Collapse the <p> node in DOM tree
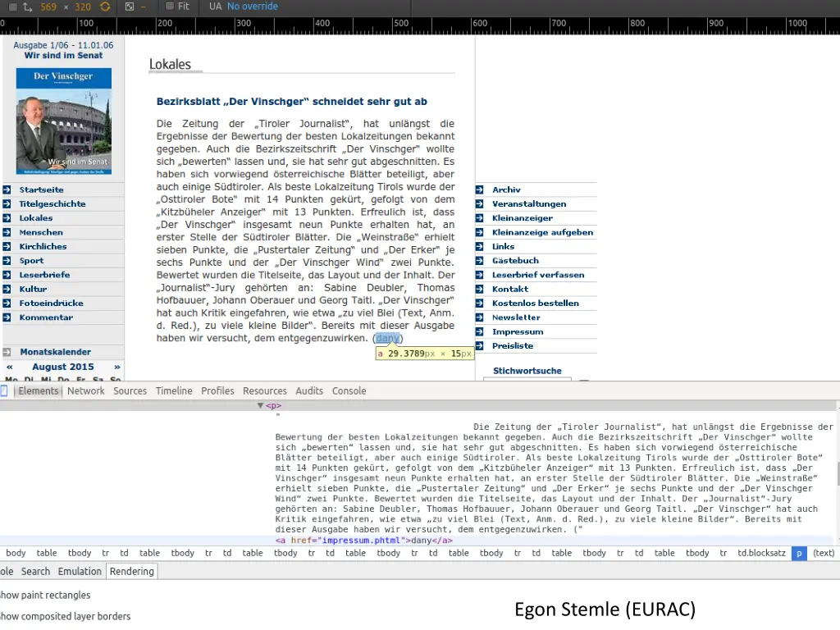 click(260, 405)
